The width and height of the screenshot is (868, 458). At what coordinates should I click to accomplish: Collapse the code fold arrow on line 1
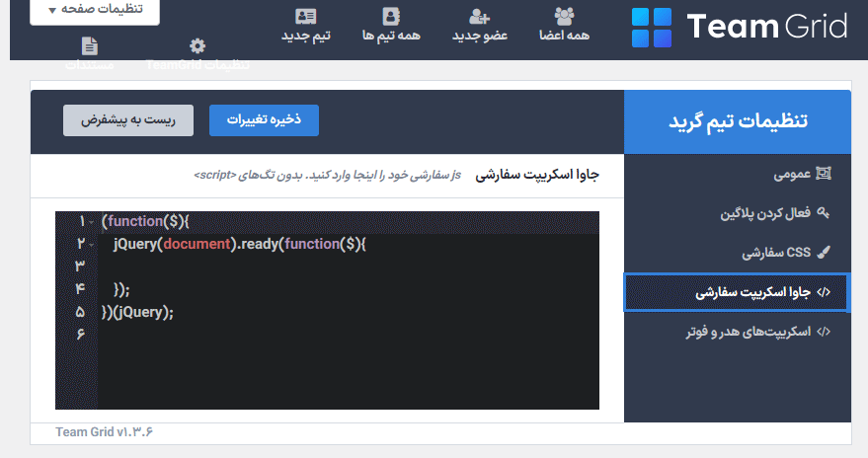click(91, 222)
